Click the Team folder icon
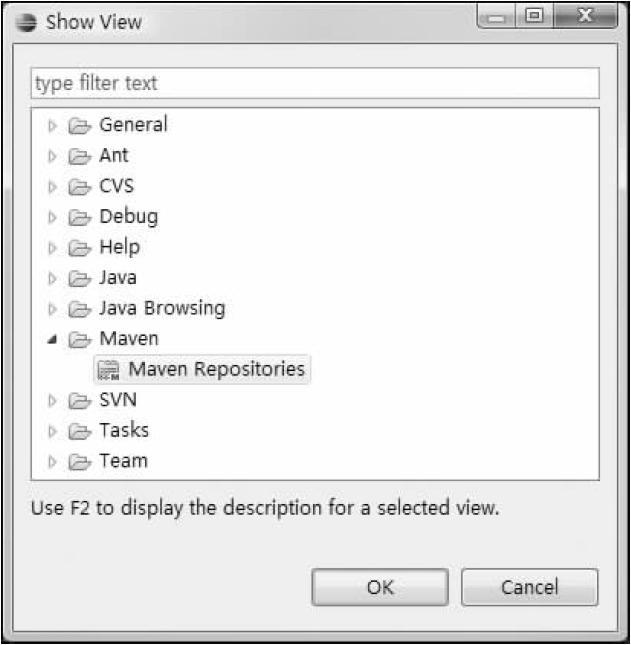This screenshot has height=645, width=631. (x=79, y=462)
